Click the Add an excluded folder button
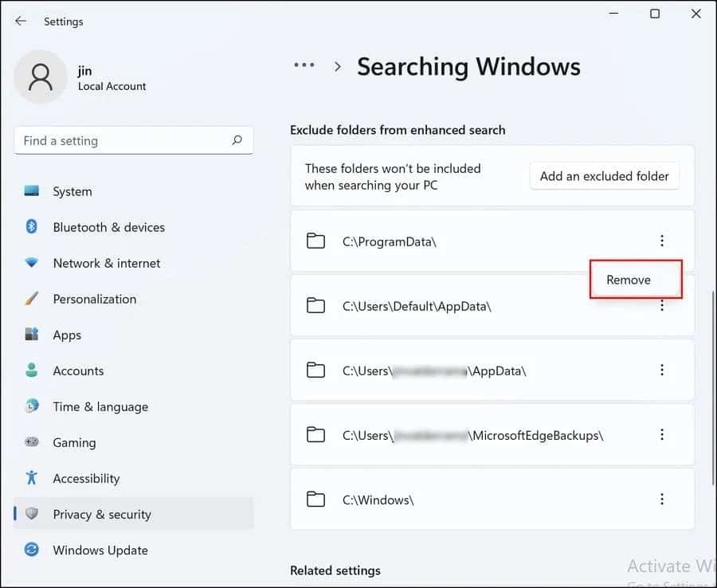 click(604, 175)
